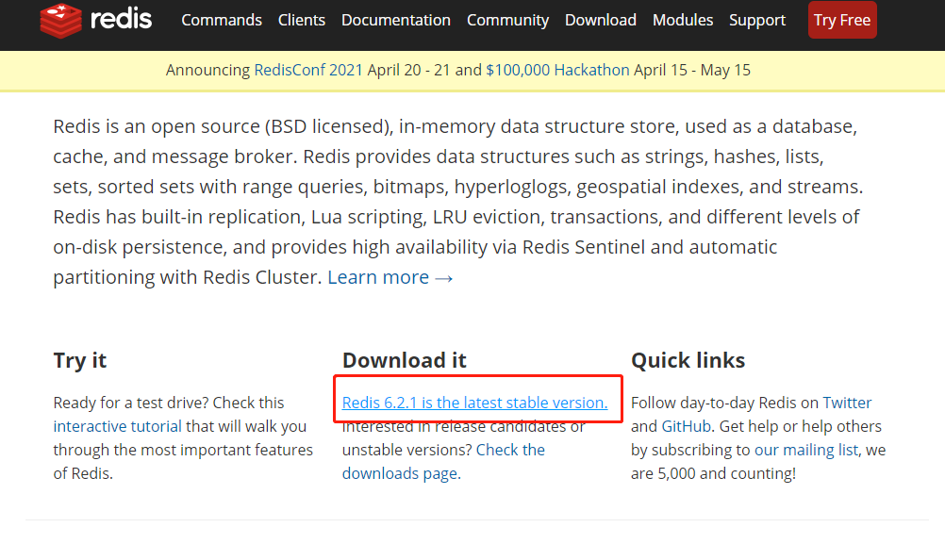
Task: Open the Commands menu
Action: pos(222,20)
